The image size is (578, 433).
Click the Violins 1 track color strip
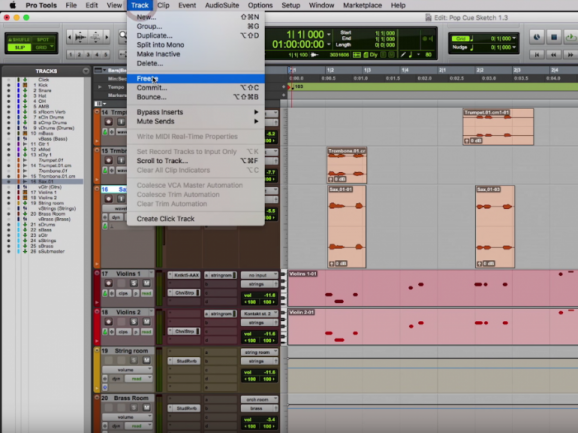(x=97, y=288)
